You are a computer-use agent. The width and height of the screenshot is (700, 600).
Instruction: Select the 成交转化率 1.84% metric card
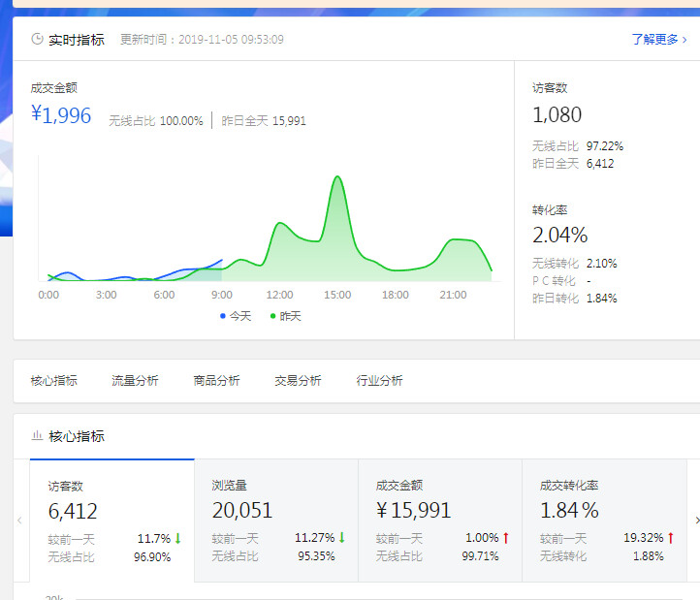click(605, 521)
